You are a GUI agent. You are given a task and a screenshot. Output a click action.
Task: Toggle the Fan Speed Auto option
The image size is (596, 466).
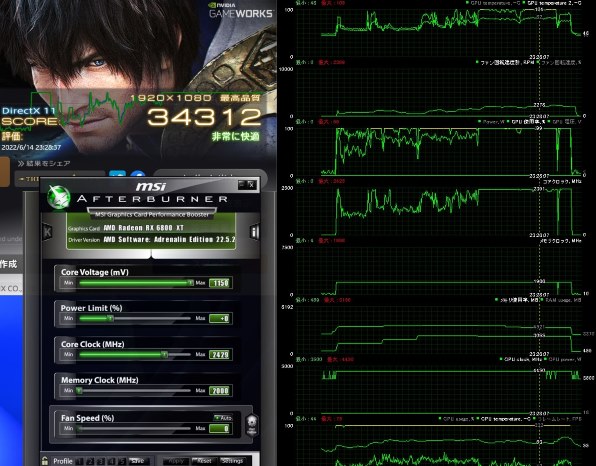223,418
